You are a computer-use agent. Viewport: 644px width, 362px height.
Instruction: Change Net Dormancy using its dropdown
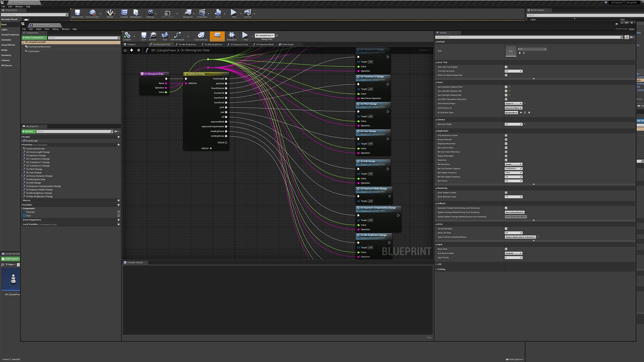tap(513, 164)
